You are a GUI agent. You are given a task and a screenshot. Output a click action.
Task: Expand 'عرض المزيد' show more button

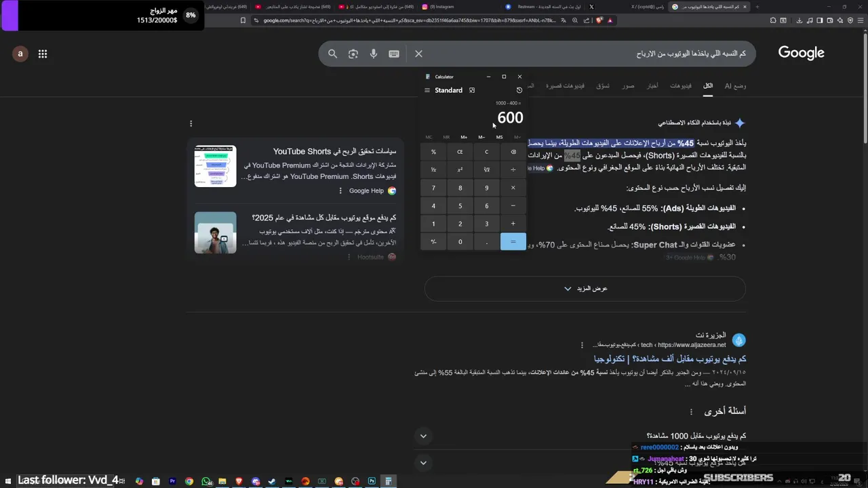point(585,289)
